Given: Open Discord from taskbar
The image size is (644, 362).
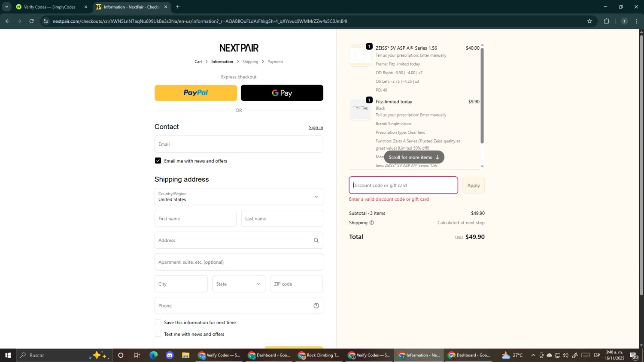Looking at the screenshot, I should point(170,356).
